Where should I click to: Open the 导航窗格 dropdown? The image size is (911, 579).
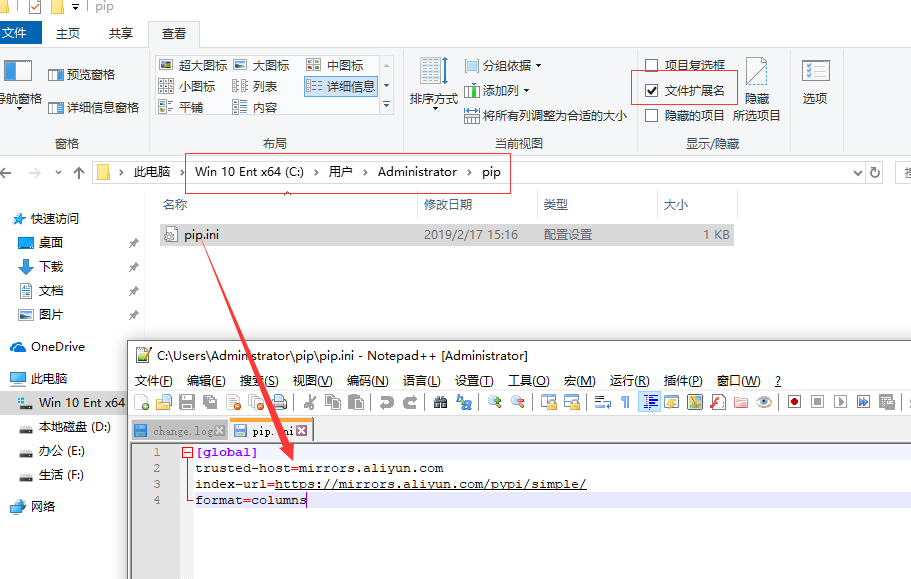[20, 85]
